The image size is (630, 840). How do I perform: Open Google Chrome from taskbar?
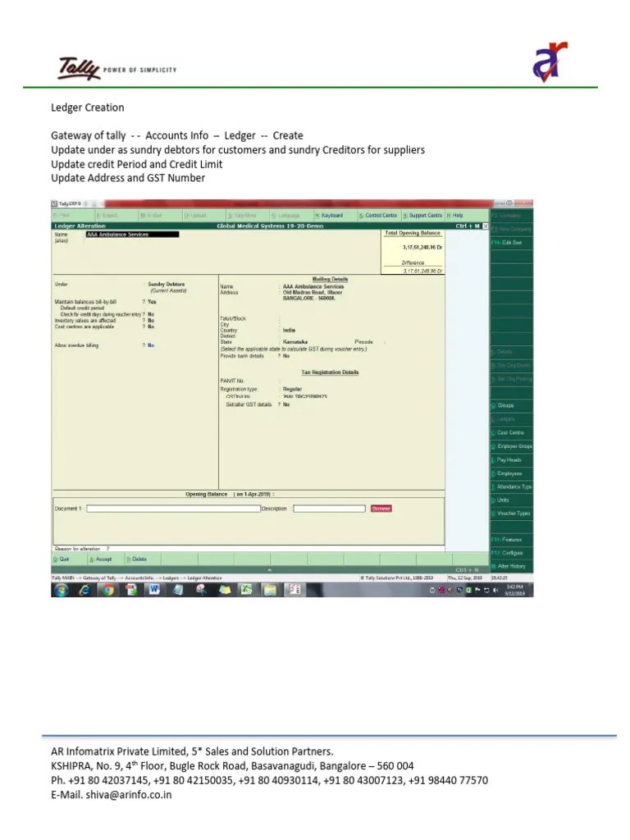click(108, 590)
